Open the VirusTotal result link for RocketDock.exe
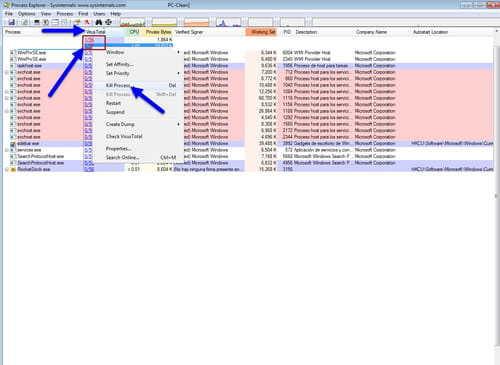The image size is (500, 365). point(89,170)
